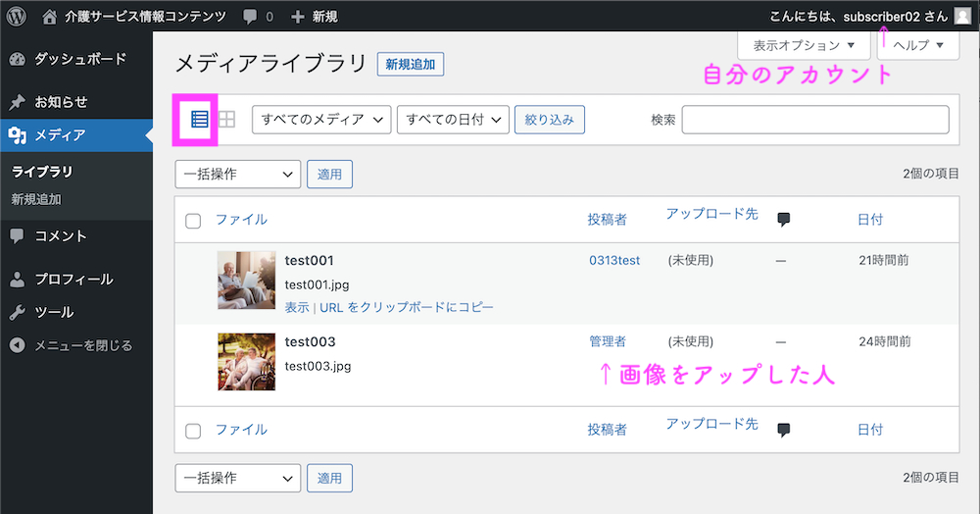Sort by comments icon in table footer
Screen dimensions: 980x514
[783, 430]
